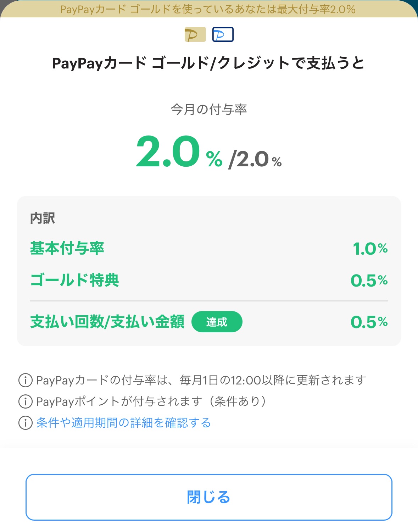Tap the green 達成 badge

coord(217,322)
